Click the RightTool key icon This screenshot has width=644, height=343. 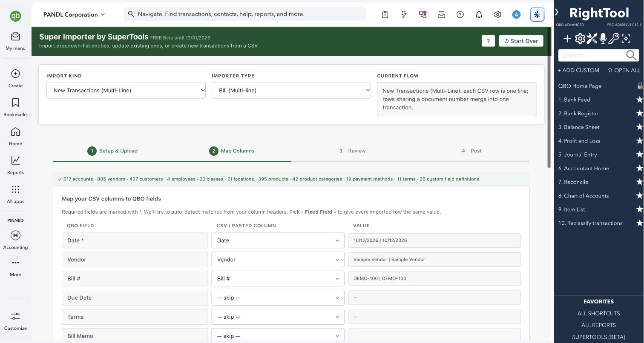pyautogui.click(x=614, y=39)
